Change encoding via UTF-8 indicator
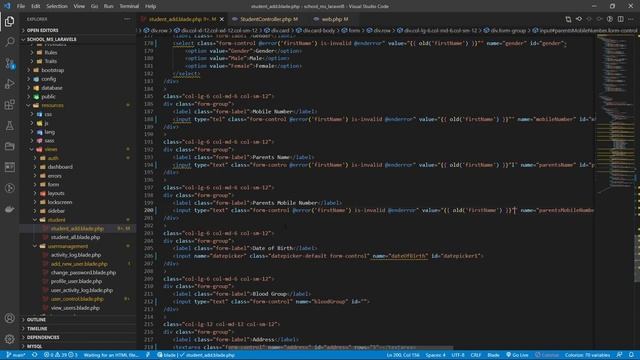Screen dimensions: 640x360 [458, 355]
